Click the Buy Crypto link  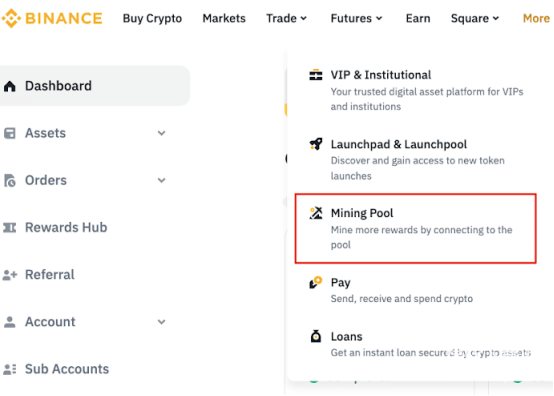152,18
